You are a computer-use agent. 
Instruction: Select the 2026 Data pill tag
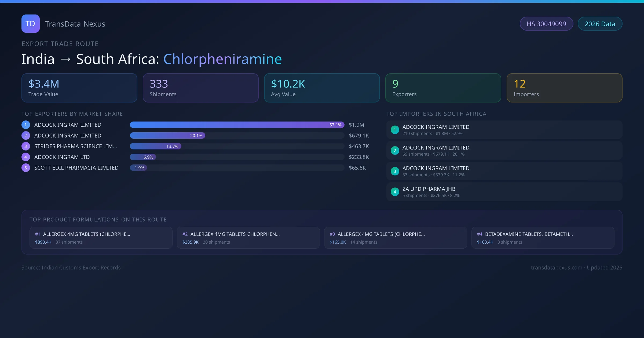click(600, 24)
